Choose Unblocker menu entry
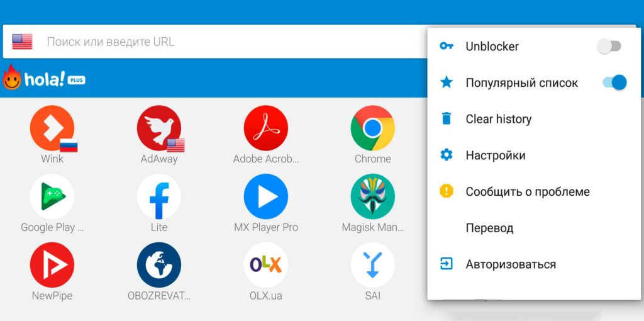The image size is (644, 321). pos(534,47)
